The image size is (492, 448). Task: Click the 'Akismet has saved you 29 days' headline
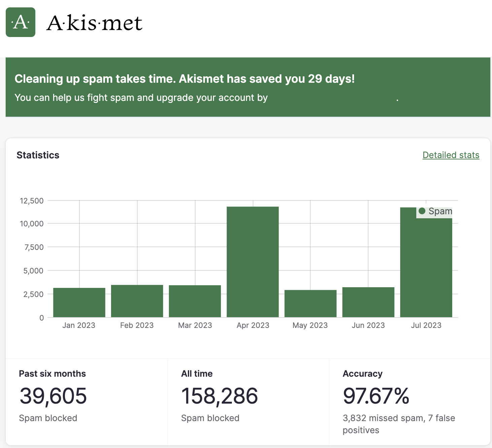[184, 79]
